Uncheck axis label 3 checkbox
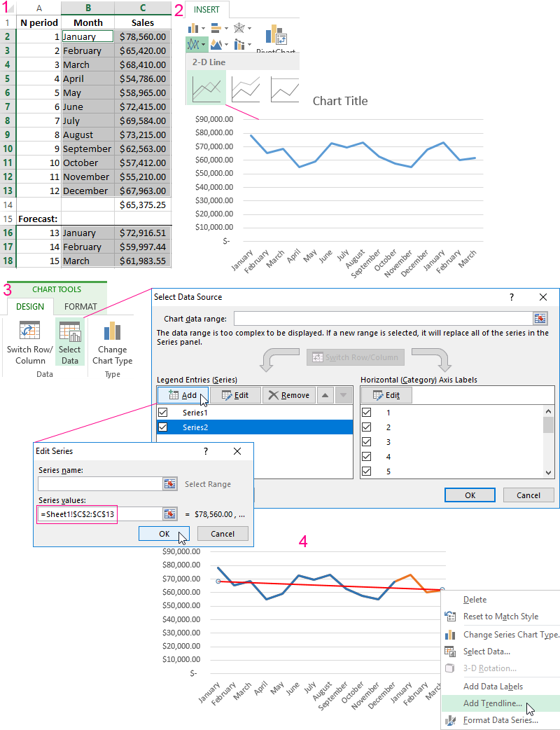 tap(366, 442)
